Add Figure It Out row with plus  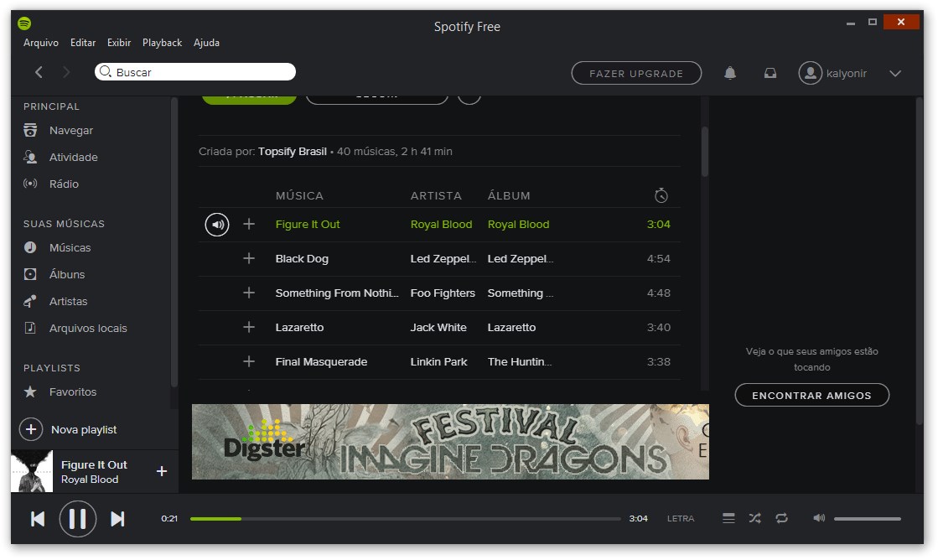click(249, 225)
